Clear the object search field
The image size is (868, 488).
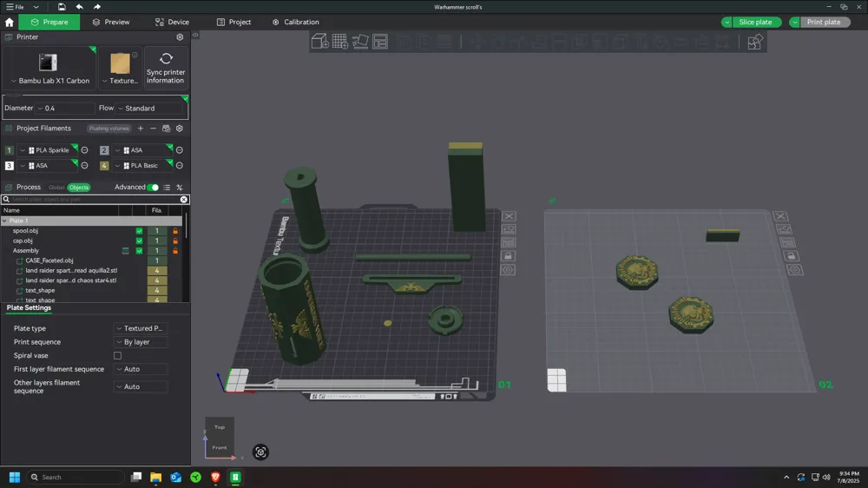coord(184,200)
